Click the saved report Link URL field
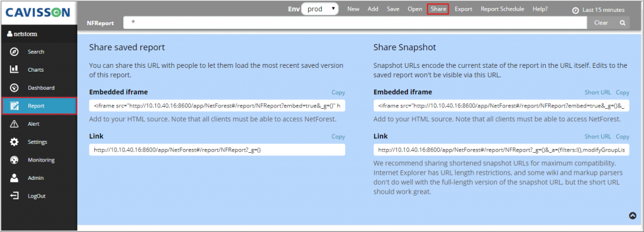The width and height of the screenshot is (644, 232). coord(217,150)
